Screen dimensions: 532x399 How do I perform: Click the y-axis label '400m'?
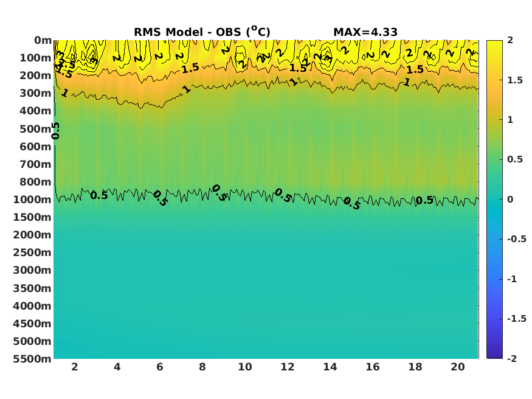click(x=36, y=111)
